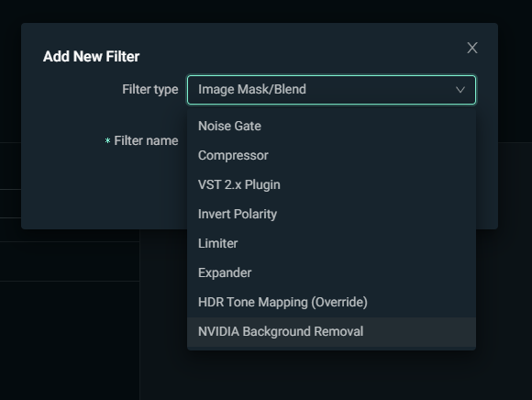The width and height of the screenshot is (532, 400).
Task: Click the Add New Filter dialog title
Action: coord(92,56)
